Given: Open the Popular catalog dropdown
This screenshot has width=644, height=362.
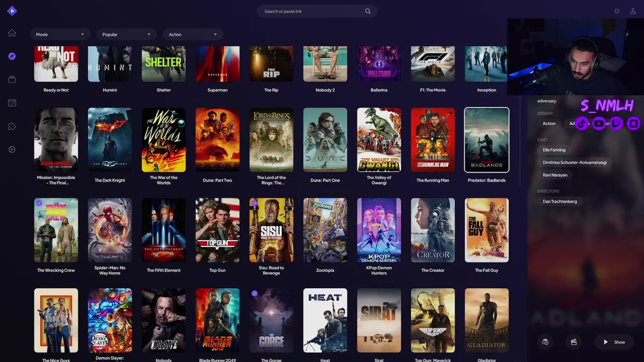Looking at the screenshot, I should click(127, 34).
